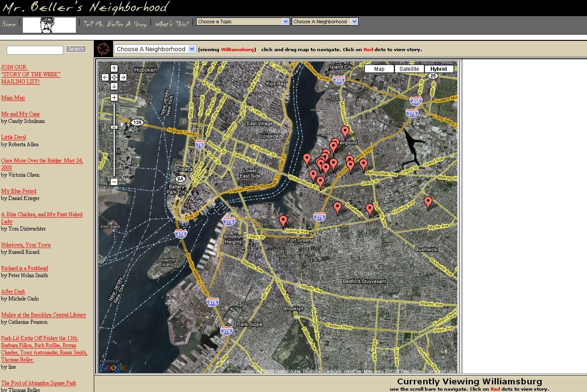Open the story Little Devil
This screenshot has width=587, height=392.
pyautogui.click(x=13, y=137)
